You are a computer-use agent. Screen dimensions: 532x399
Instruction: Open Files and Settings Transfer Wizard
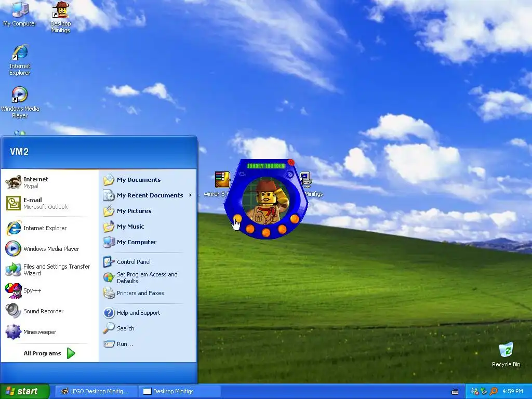coord(49,270)
